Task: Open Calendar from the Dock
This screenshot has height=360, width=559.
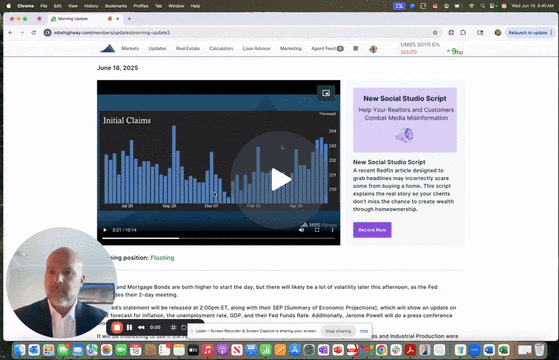Action: (x=135, y=350)
